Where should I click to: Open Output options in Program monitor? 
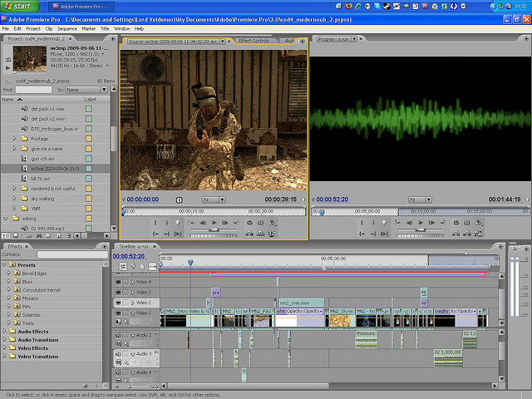tap(479, 223)
